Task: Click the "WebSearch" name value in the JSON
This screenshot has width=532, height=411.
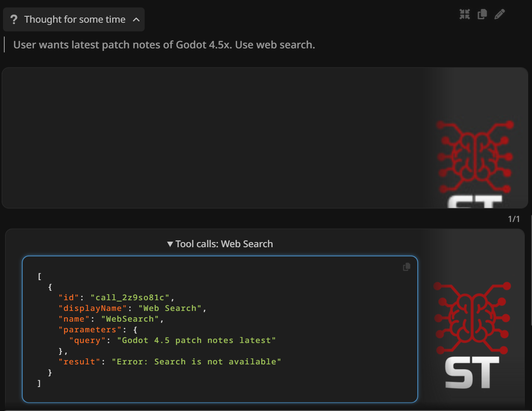Action: coord(130,319)
